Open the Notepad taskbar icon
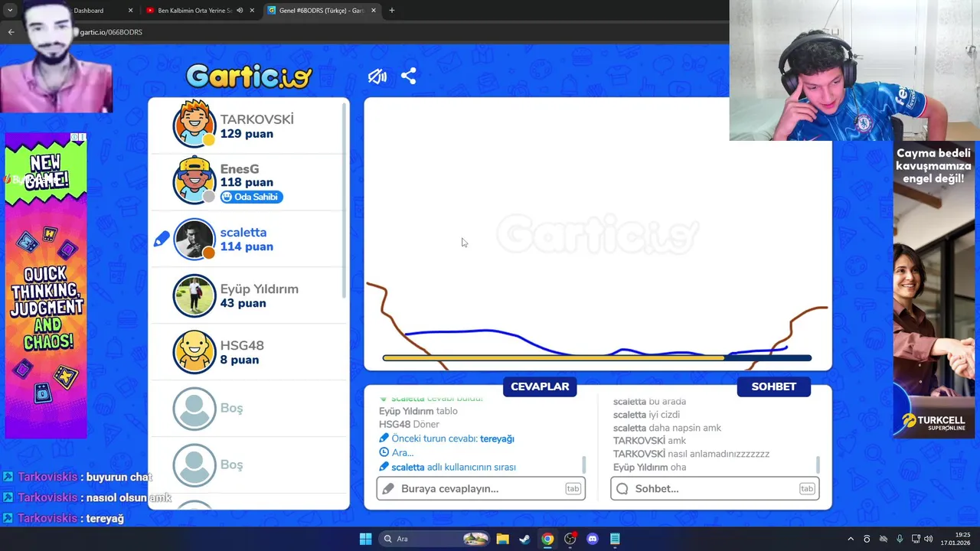Image resolution: width=980 pixels, height=551 pixels. click(x=615, y=539)
